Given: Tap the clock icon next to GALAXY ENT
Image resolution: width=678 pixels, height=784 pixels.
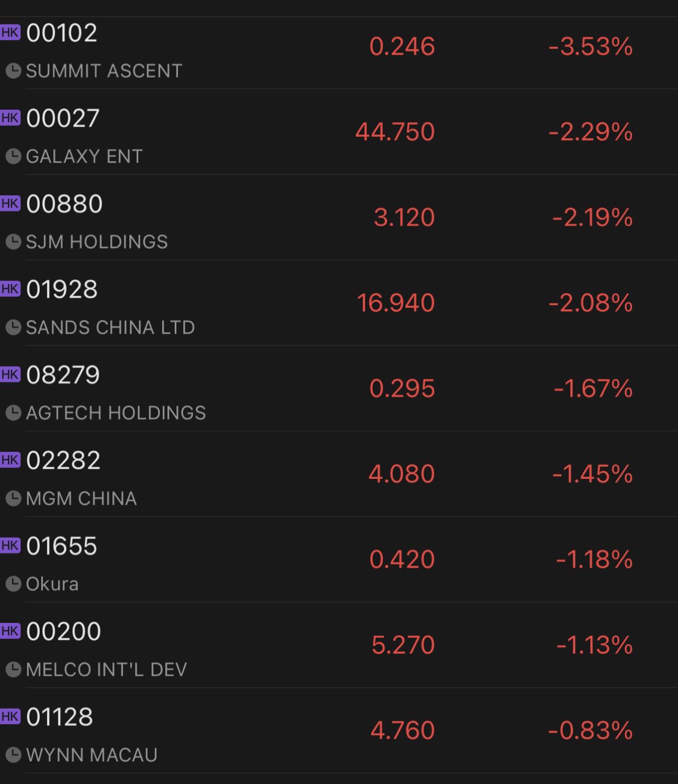Looking at the screenshot, I should click(x=13, y=156).
